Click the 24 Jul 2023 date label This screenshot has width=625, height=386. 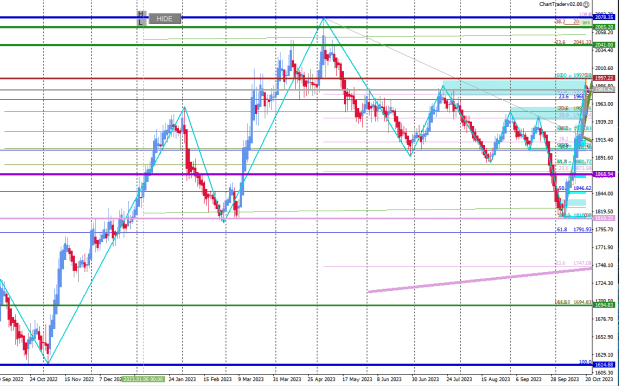[x=460, y=379]
